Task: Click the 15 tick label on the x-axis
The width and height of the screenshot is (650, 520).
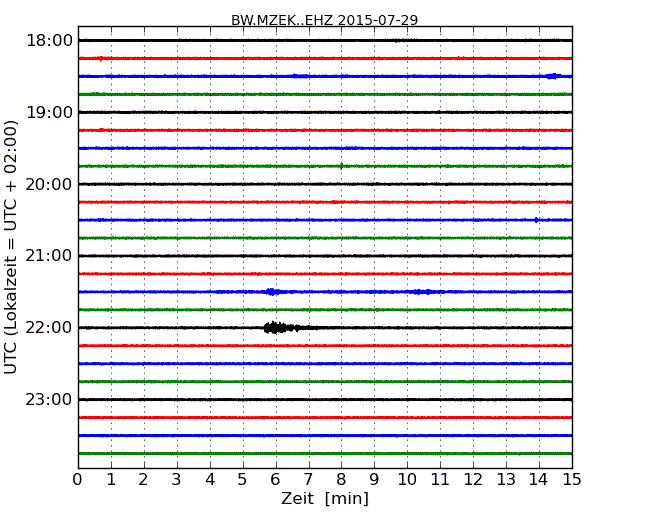Action: point(571,480)
